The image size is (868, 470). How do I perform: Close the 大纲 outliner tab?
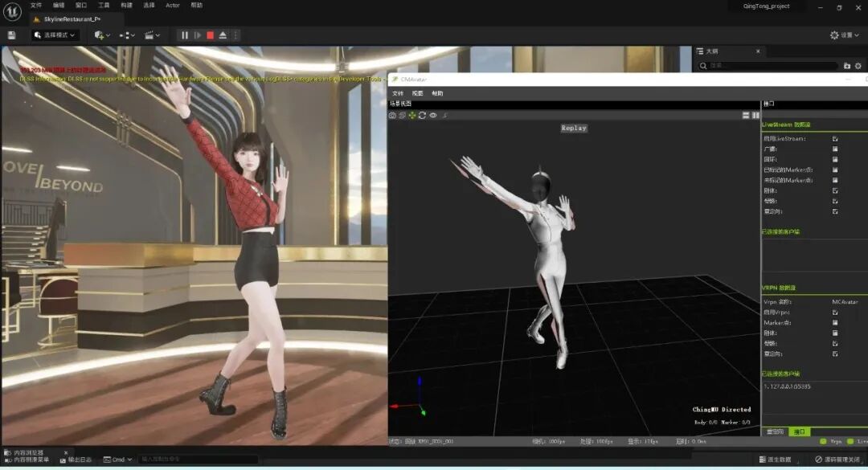click(758, 51)
